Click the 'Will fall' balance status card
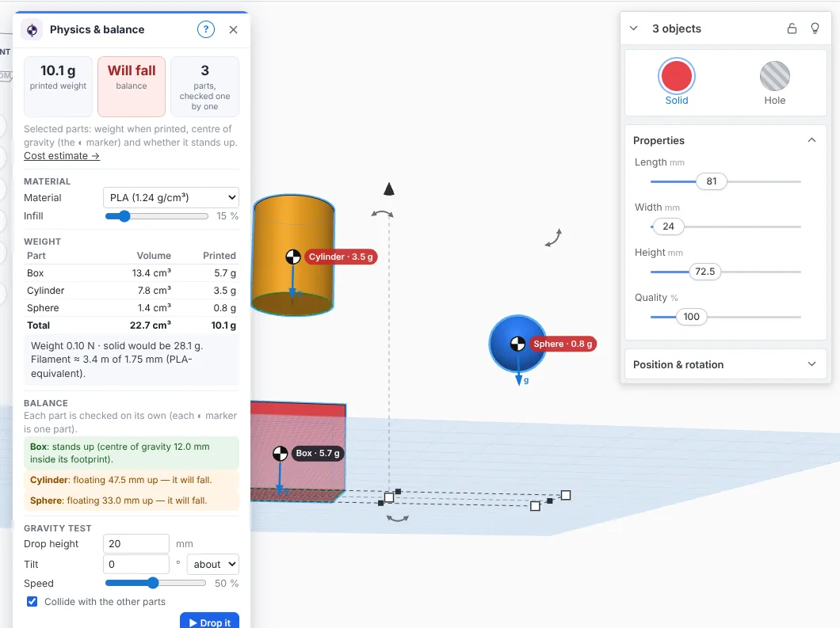This screenshot has height=628, width=840. pos(132,87)
